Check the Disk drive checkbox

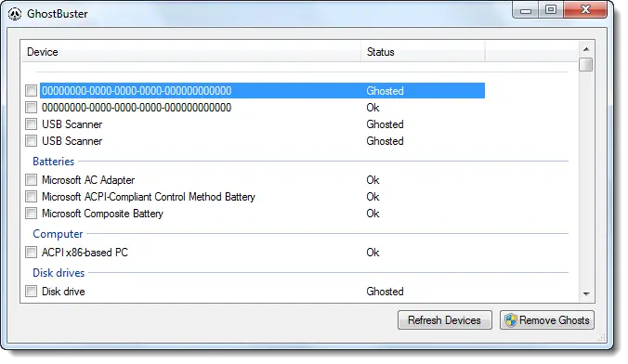31,292
